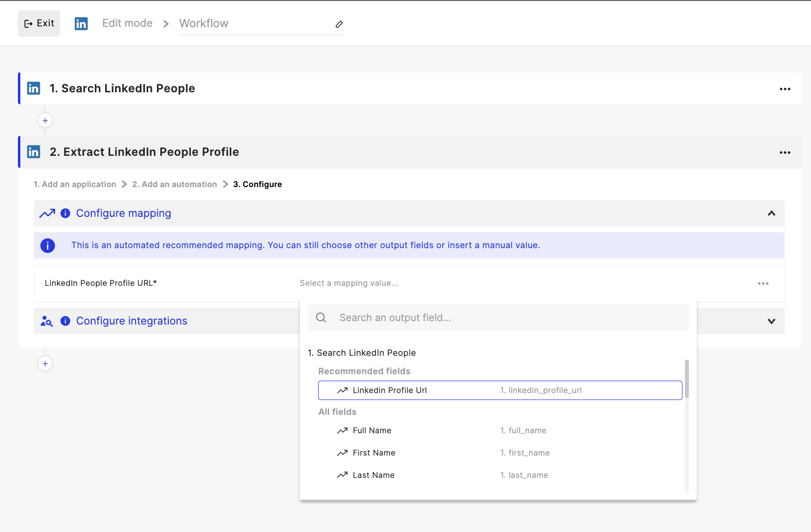Click the LinkedIn People Profile URL* label
This screenshot has height=532, width=811.
pyautogui.click(x=101, y=283)
